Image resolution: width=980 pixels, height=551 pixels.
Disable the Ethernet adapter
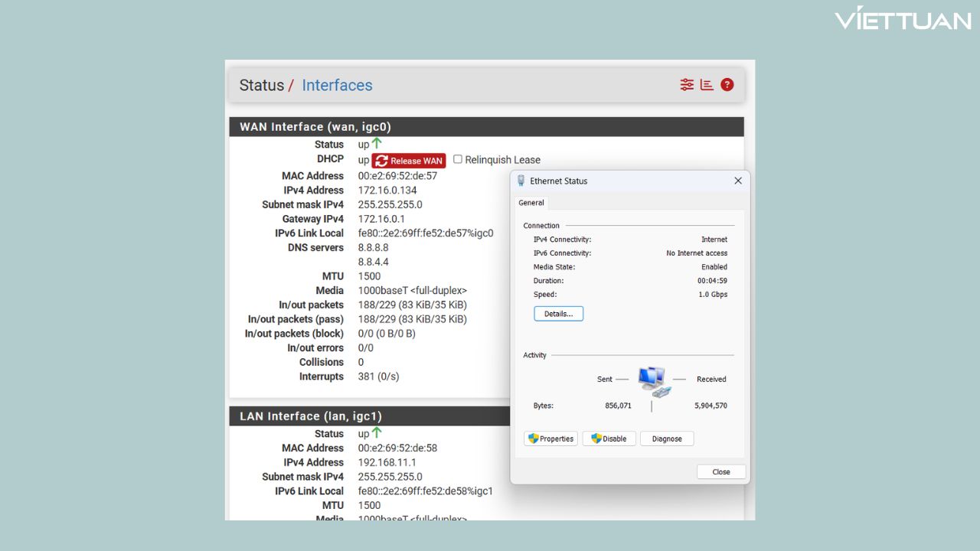click(x=609, y=439)
